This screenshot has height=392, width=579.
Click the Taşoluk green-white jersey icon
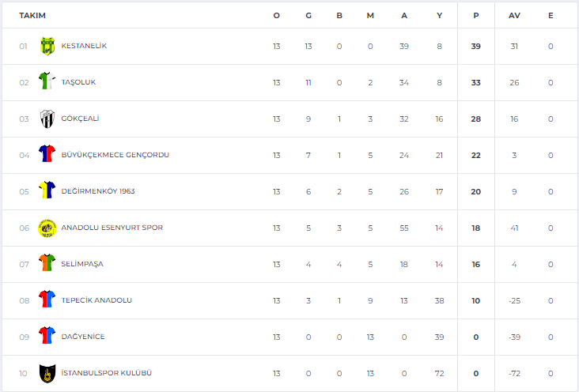tap(47, 81)
